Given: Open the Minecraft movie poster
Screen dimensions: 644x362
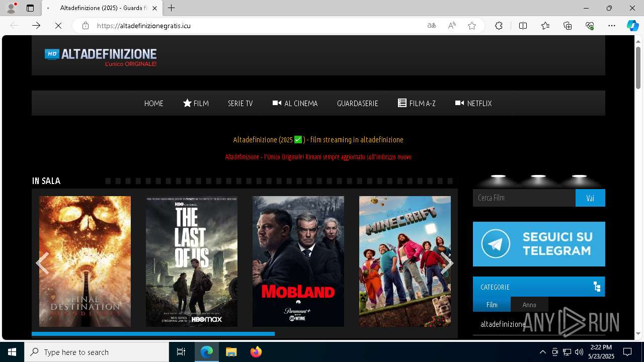Looking at the screenshot, I should [405, 261].
